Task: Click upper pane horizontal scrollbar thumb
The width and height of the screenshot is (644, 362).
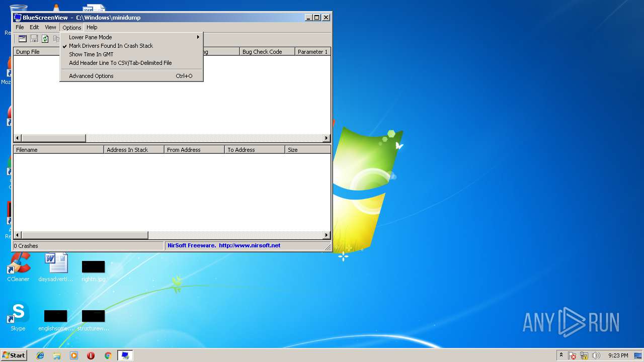Action: 53,138
